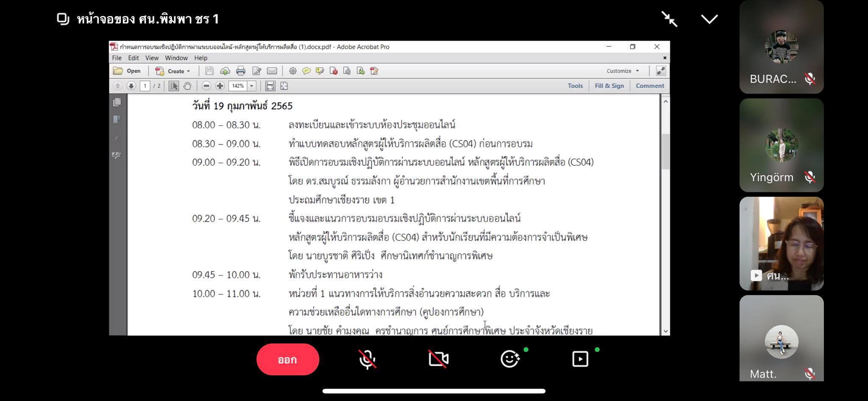Image resolution: width=868 pixels, height=401 pixels.
Task: Open the zoom percentage dropdown
Action: pos(252,86)
